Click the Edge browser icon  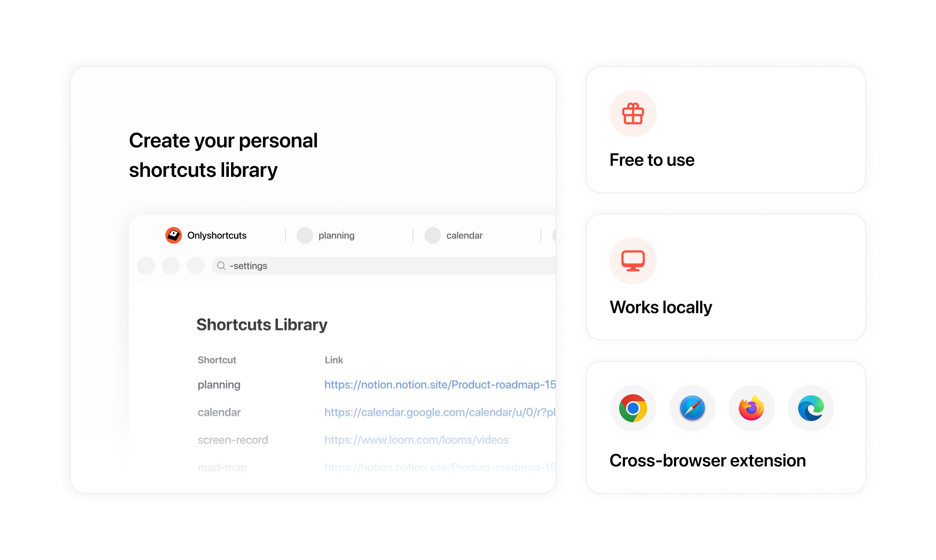[x=811, y=407]
